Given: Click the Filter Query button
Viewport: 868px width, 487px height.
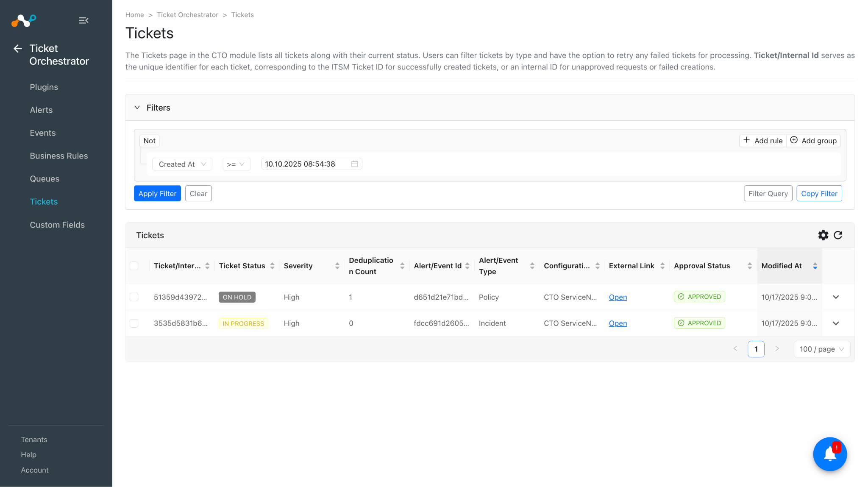Looking at the screenshot, I should pos(768,193).
